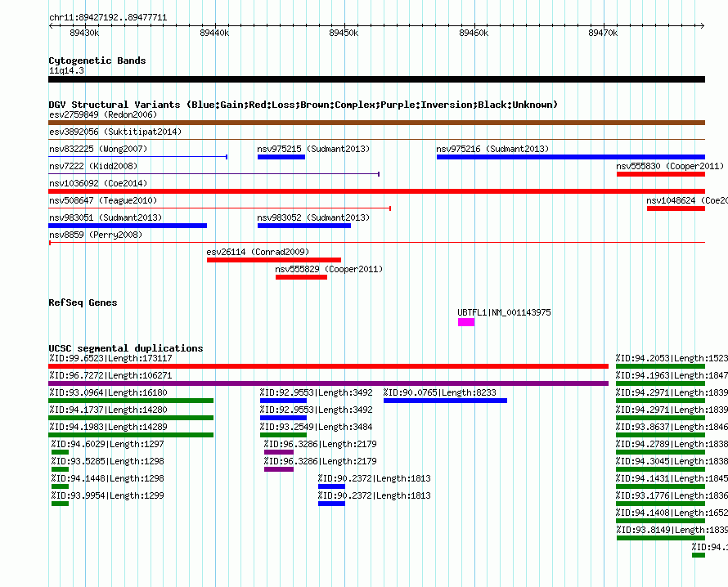Click duplication label starting %ID:94.1431
Image resolution: width=728 pixels, height=587 pixels.
[672, 478]
